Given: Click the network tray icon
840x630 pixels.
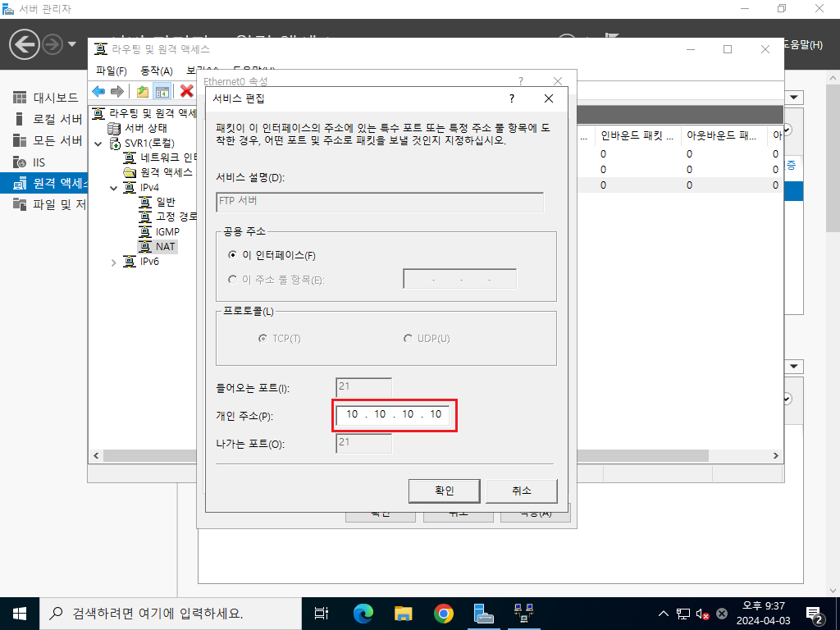Looking at the screenshot, I should pos(683,614).
